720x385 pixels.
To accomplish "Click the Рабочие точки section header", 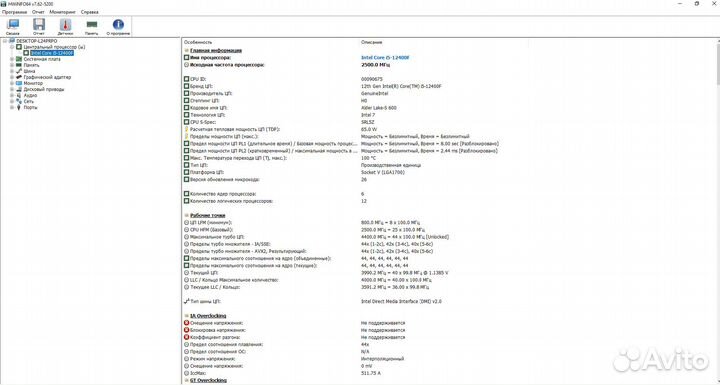I will pyautogui.click(x=208, y=215).
